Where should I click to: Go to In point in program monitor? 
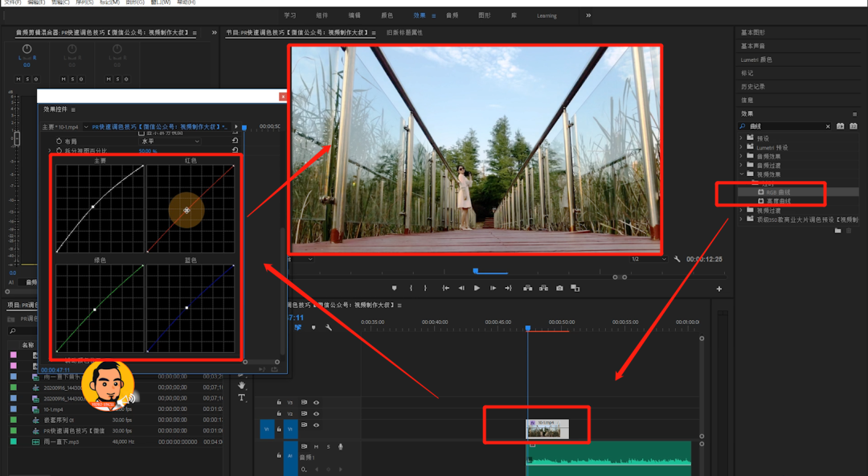(x=445, y=288)
